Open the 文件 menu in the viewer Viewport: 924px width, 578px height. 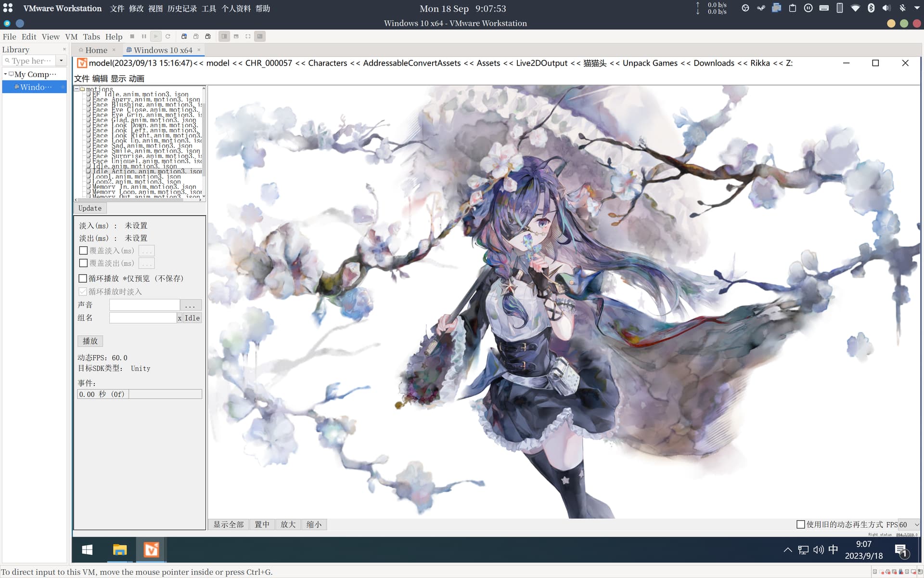[x=82, y=79]
